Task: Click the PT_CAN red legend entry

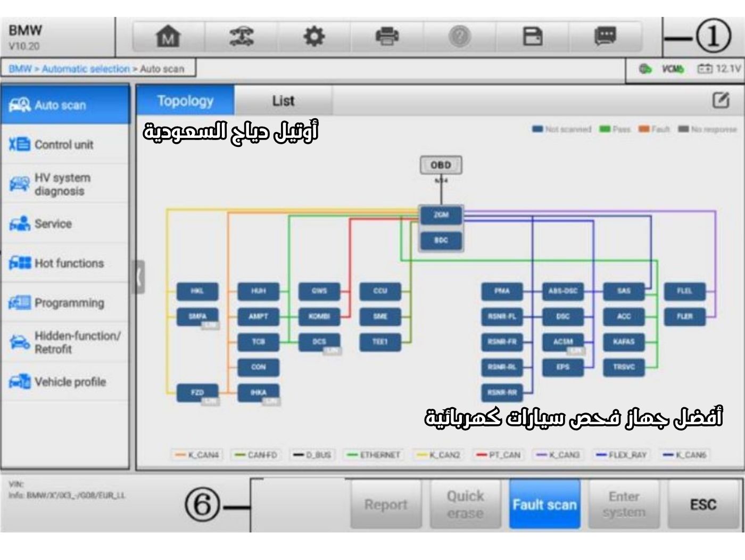Action: point(499,455)
